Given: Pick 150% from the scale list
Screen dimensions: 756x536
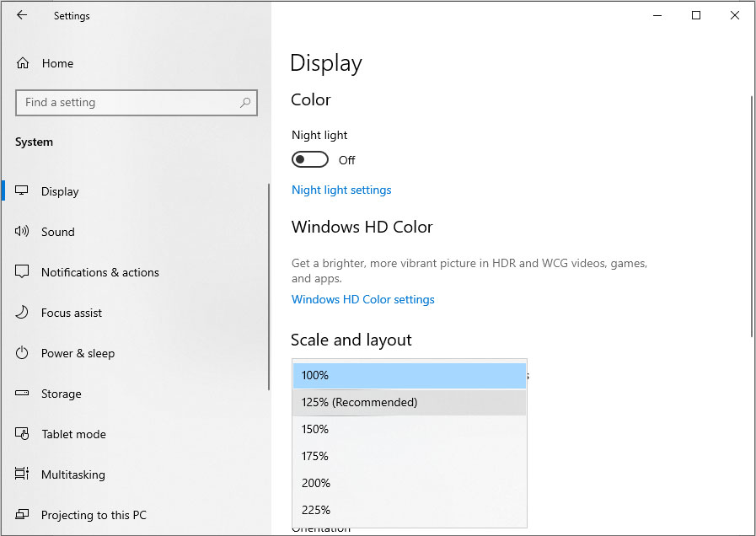Looking at the screenshot, I should click(409, 429).
